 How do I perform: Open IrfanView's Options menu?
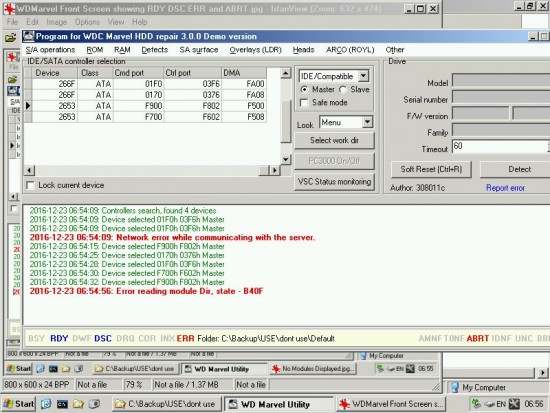pyautogui.click(x=87, y=22)
